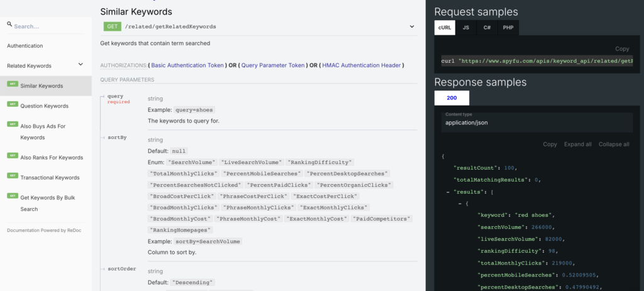Open Query Parameter Token link
Screen dimensions: 644x291
pos(273,65)
